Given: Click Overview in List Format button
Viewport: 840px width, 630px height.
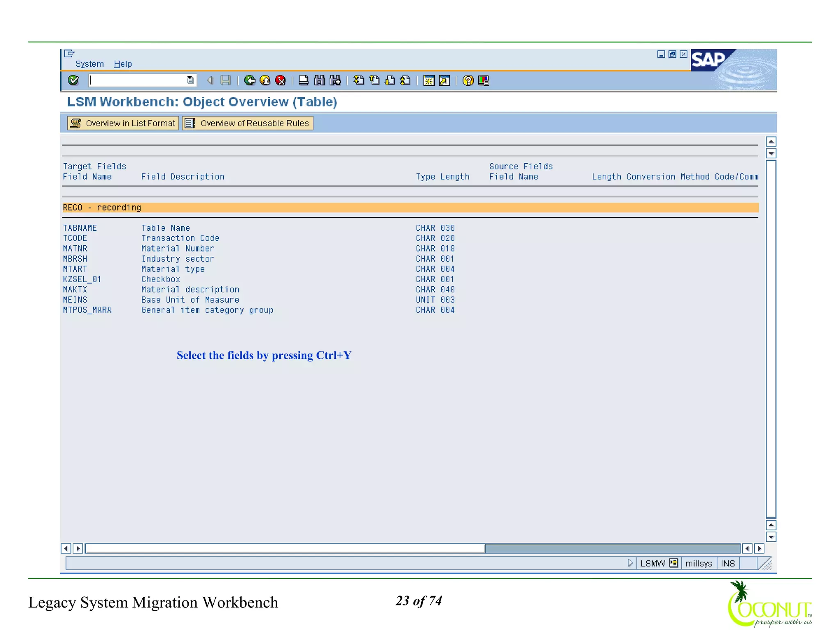Looking at the screenshot, I should pyautogui.click(x=123, y=123).
